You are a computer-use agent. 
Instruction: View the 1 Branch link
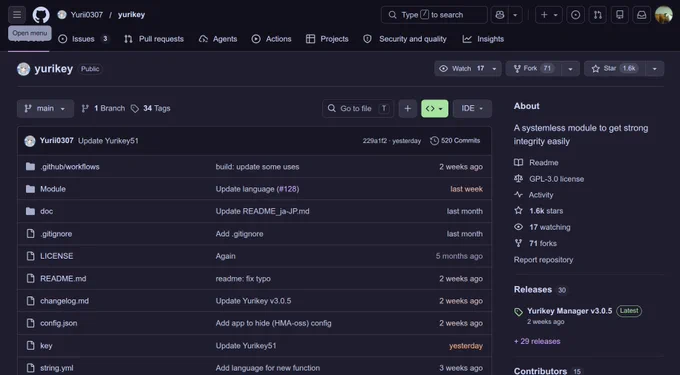(x=103, y=108)
